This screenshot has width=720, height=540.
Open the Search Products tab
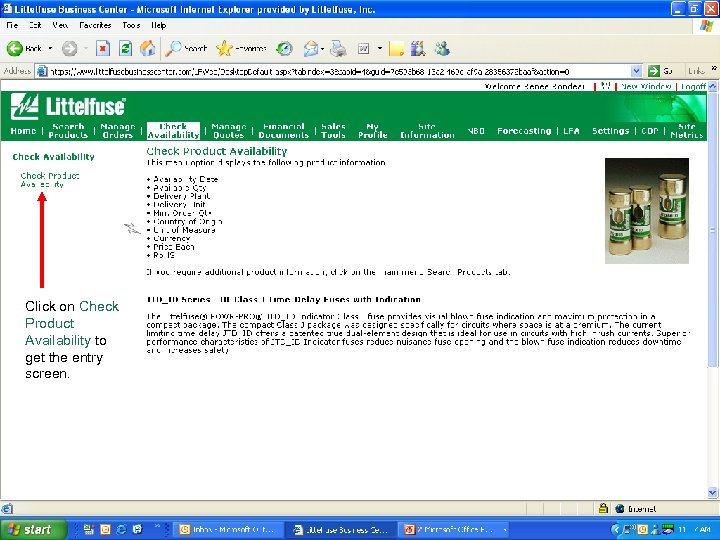tap(68, 130)
